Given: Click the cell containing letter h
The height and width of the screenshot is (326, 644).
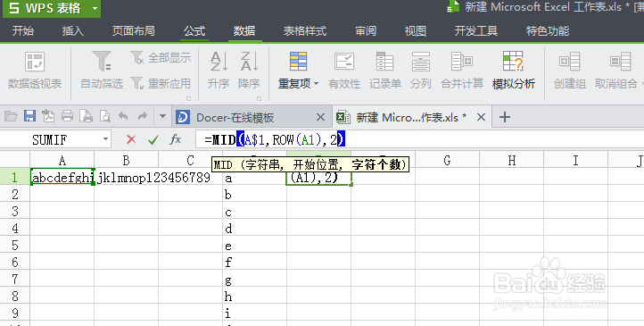Looking at the screenshot, I should [254, 296].
